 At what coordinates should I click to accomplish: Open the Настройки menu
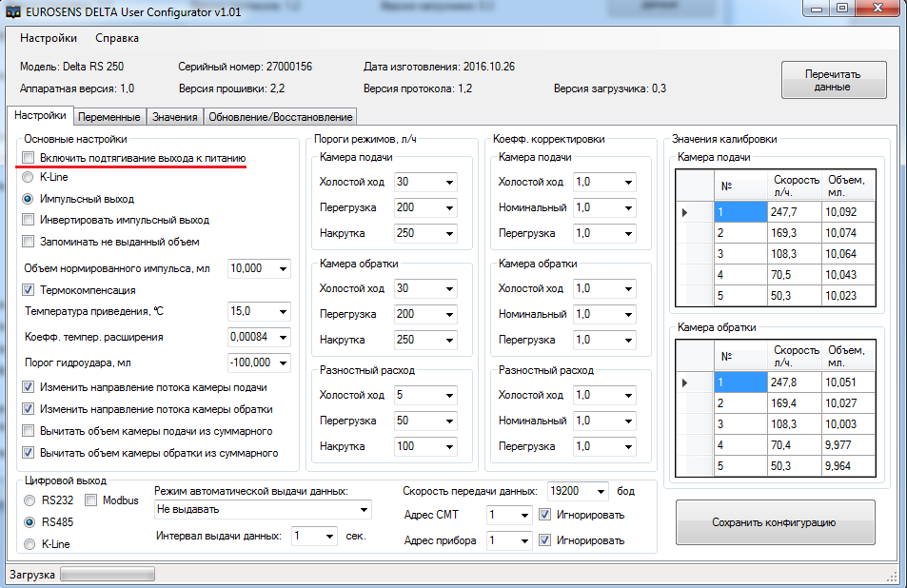point(49,38)
